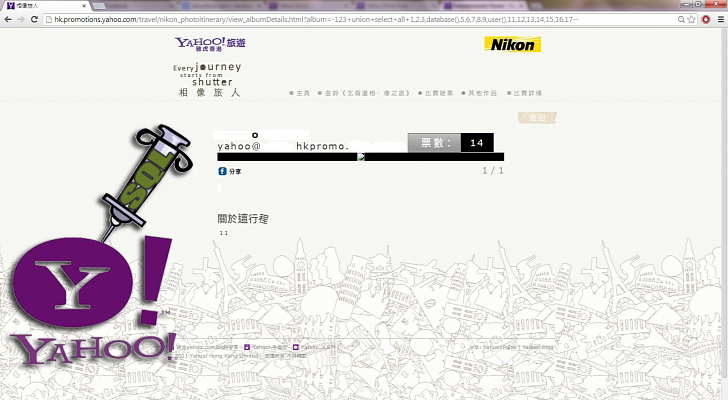Open the 主頁 nav link
Screen dimensions: 728x400
tap(299, 93)
